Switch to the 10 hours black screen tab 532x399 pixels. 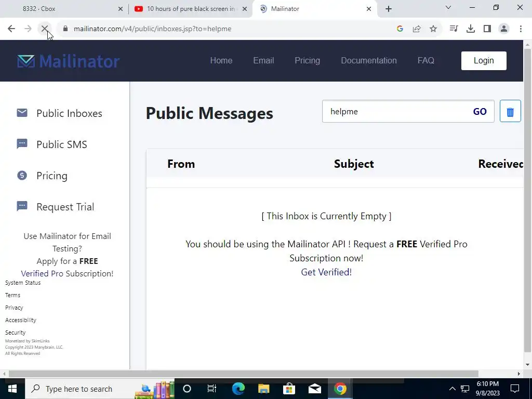pos(190,9)
